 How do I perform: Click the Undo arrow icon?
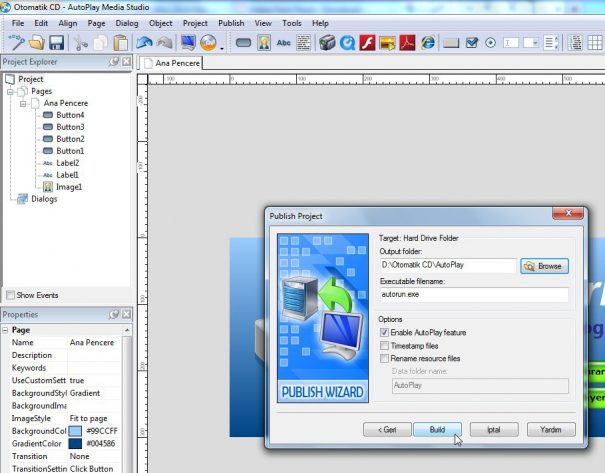144,42
